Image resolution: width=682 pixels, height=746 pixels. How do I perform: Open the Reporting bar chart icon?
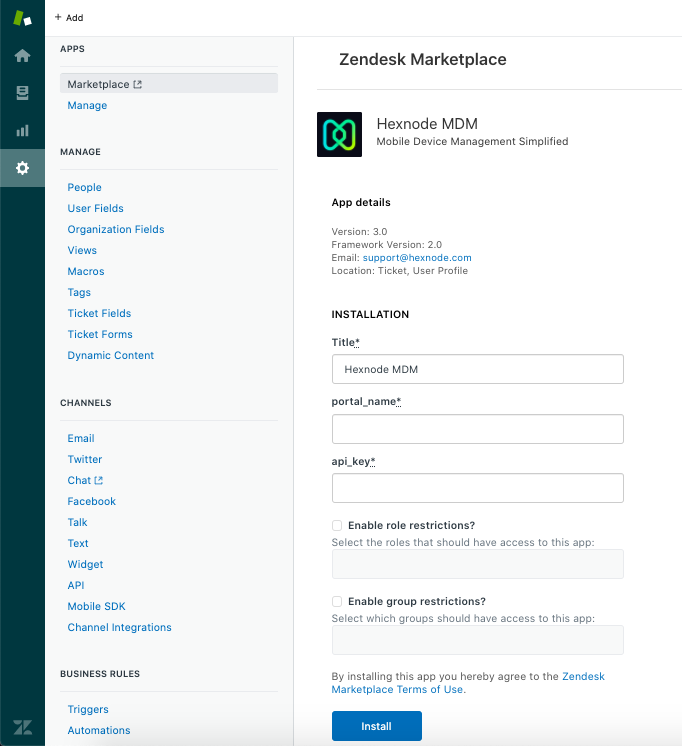coord(22,130)
